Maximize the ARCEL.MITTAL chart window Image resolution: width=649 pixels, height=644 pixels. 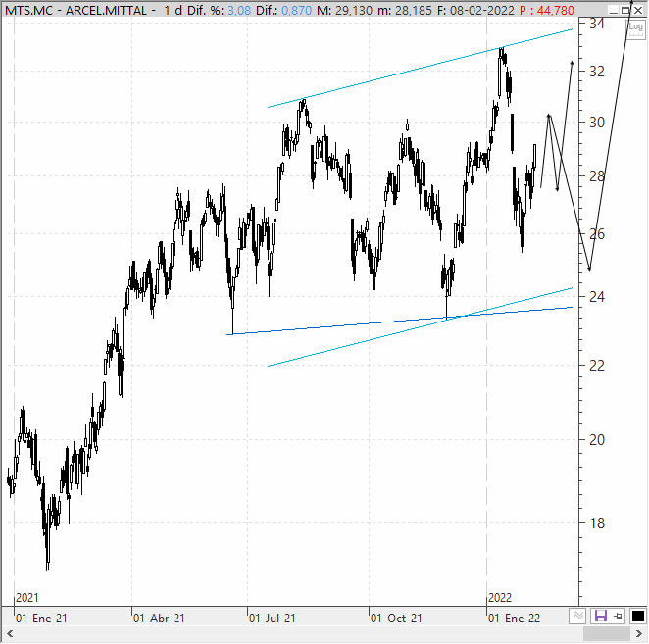click(625, 10)
